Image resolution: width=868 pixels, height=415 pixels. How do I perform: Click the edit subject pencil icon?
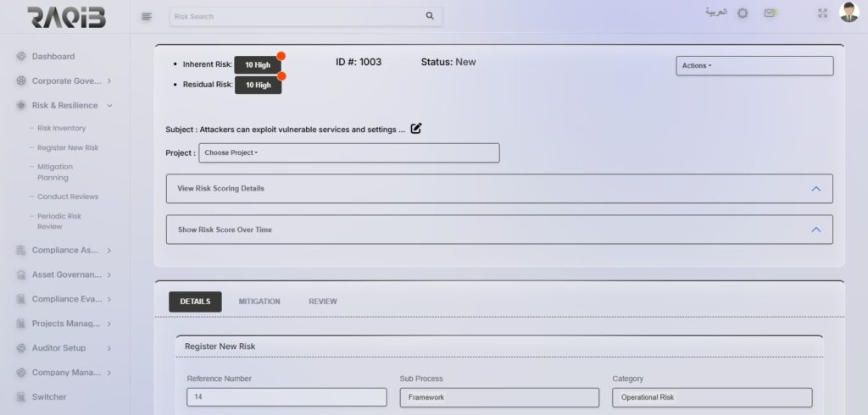[416, 129]
